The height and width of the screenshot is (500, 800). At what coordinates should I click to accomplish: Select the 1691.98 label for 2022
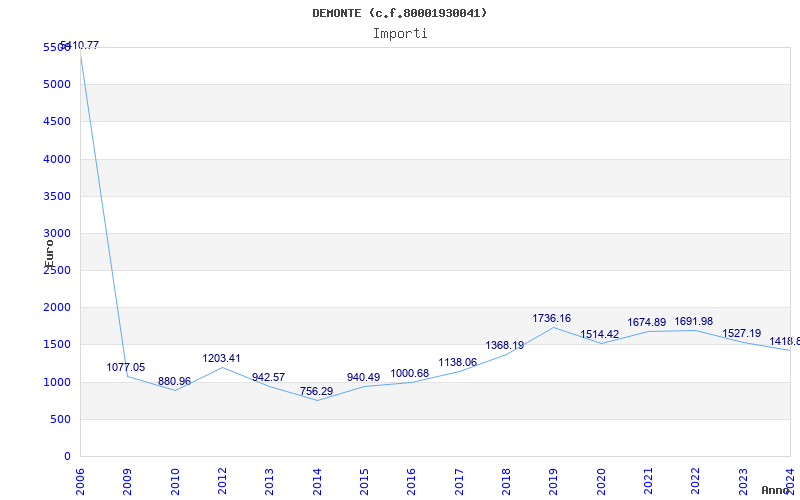(693, 321)
